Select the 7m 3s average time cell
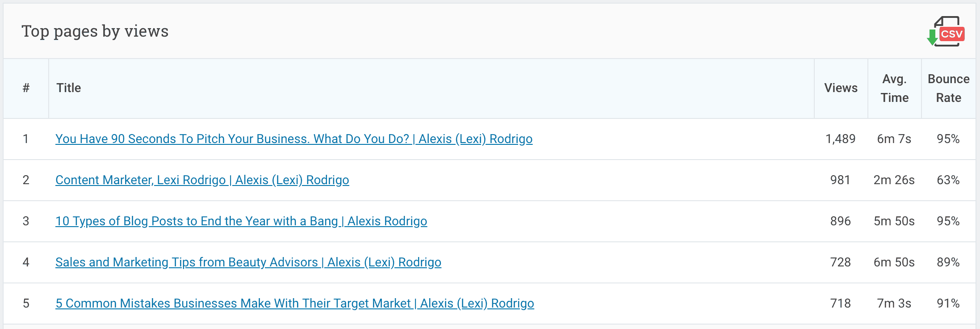Image resolution: width=980 pixels, height=329 pixels. 894,304
